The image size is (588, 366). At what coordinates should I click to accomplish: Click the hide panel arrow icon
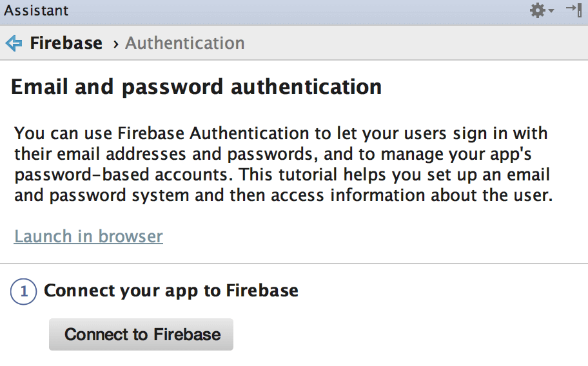574,10
